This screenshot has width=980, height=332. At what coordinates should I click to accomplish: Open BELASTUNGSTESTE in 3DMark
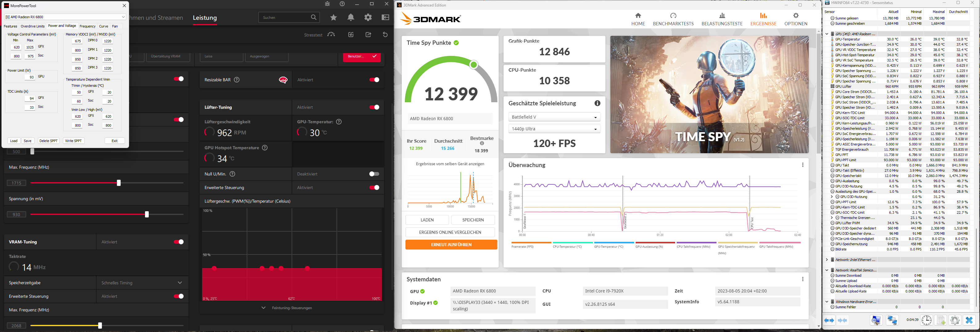[722, 19]
